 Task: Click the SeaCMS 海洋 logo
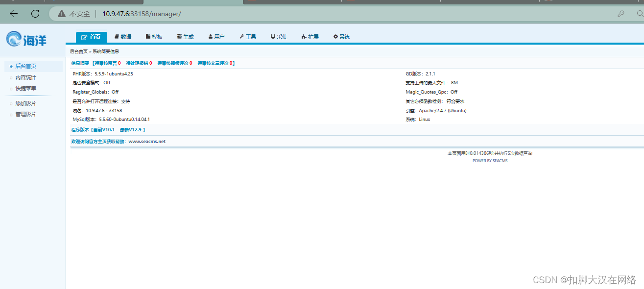[x=25, y=39]
